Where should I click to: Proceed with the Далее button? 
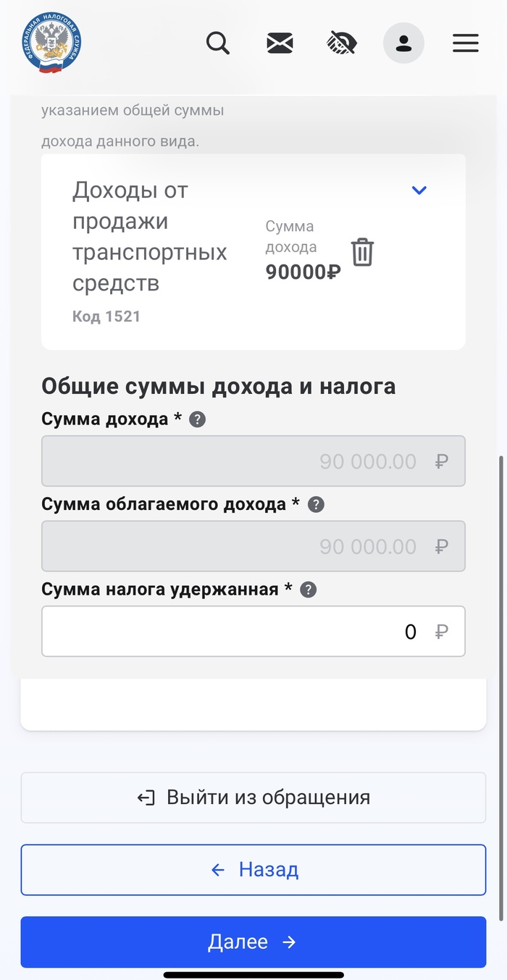point(253,942)
